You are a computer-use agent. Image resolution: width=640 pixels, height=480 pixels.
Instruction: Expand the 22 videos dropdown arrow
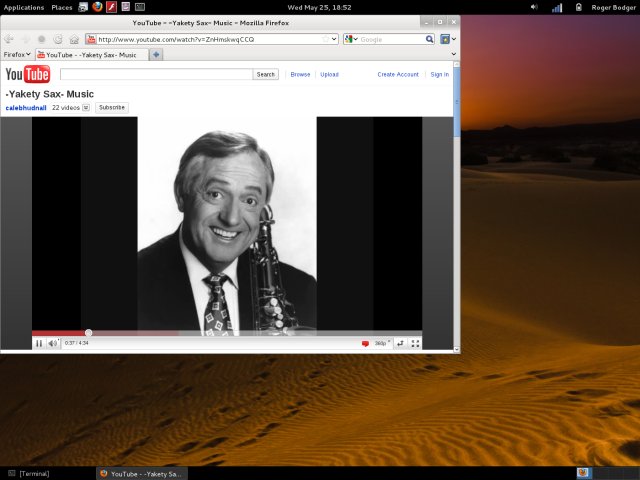pyautogui.click(x=86, y=107)
